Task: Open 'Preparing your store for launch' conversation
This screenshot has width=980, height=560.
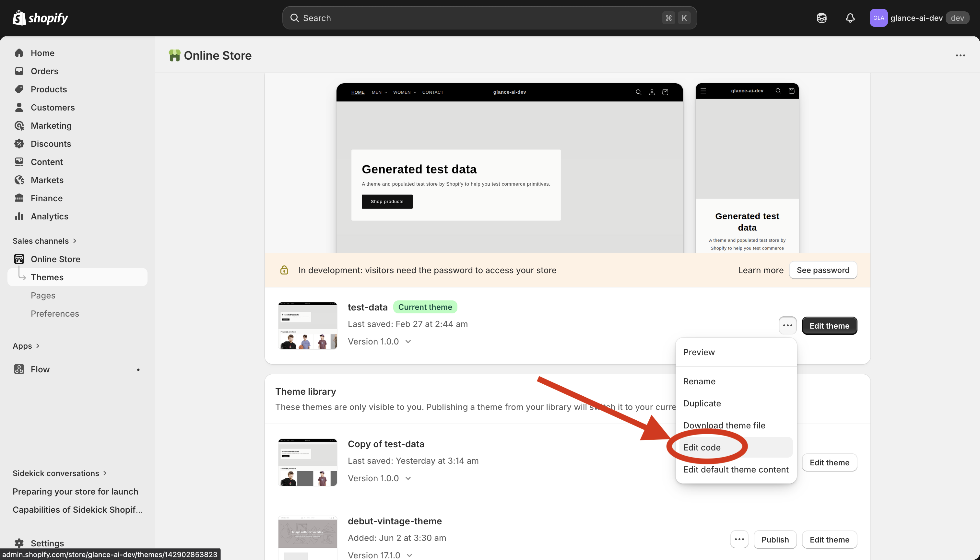Action: (76, 491)
